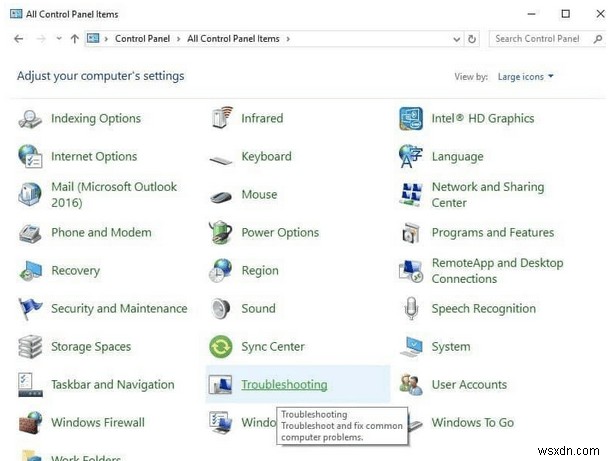This screenshot has height=461, width=611.
Task: Click the User Accounts link
Action: pyautogui.click(x=469, y=385)
